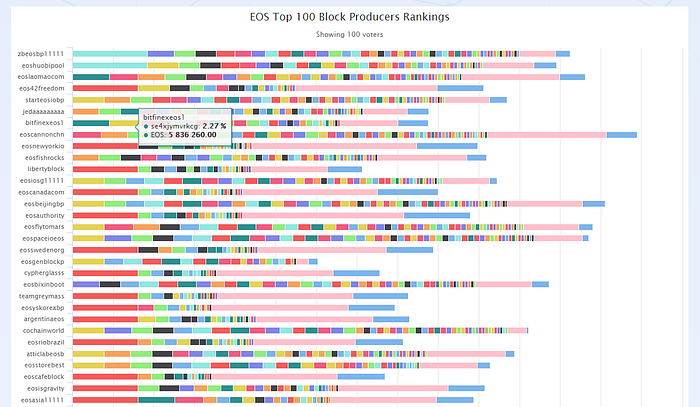The height and width of the screenshot is (407, 700).
Task: Click the chart title EOS Top 100 Block Producers Rankings
Action: 350,17
